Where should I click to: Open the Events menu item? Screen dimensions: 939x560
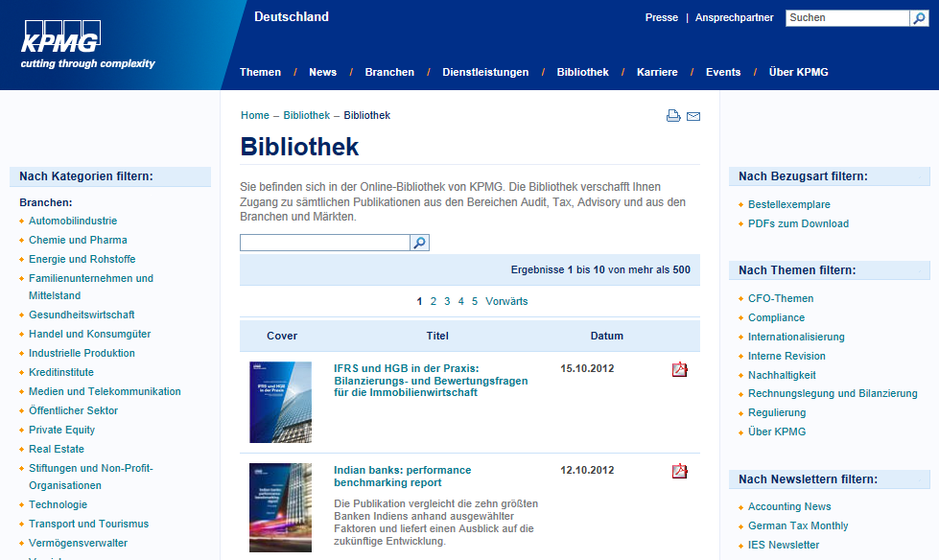click(723, 72)
